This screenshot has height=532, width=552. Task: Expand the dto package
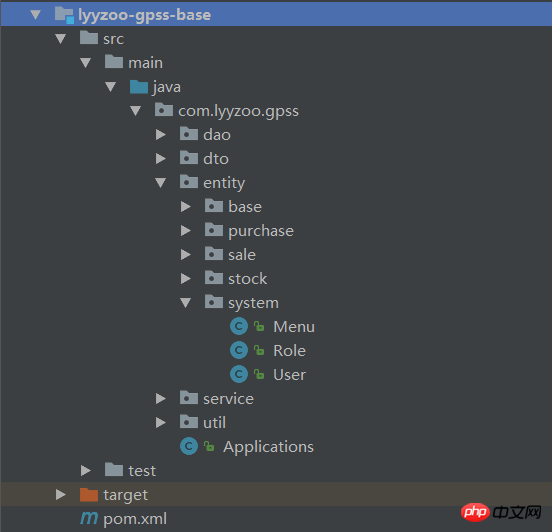click(x=161, y=158)
